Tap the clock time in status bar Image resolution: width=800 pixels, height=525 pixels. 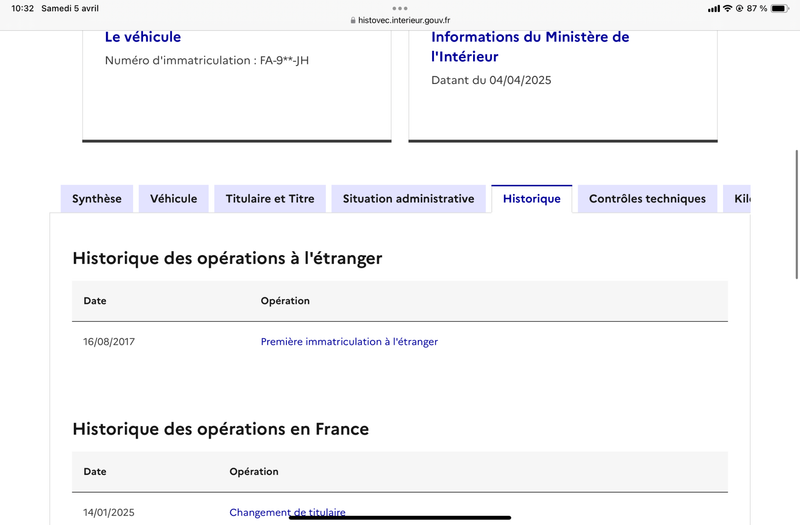click(x=22, y=8)
